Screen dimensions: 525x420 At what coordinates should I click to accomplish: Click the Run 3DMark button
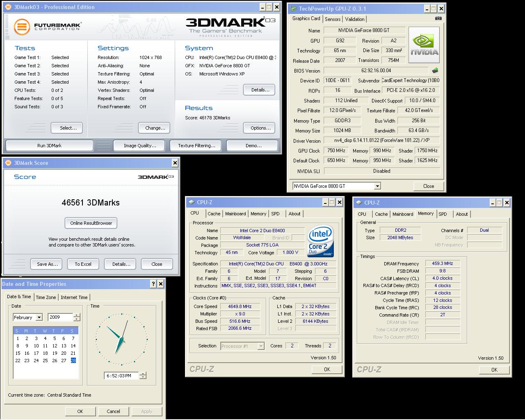49,146
